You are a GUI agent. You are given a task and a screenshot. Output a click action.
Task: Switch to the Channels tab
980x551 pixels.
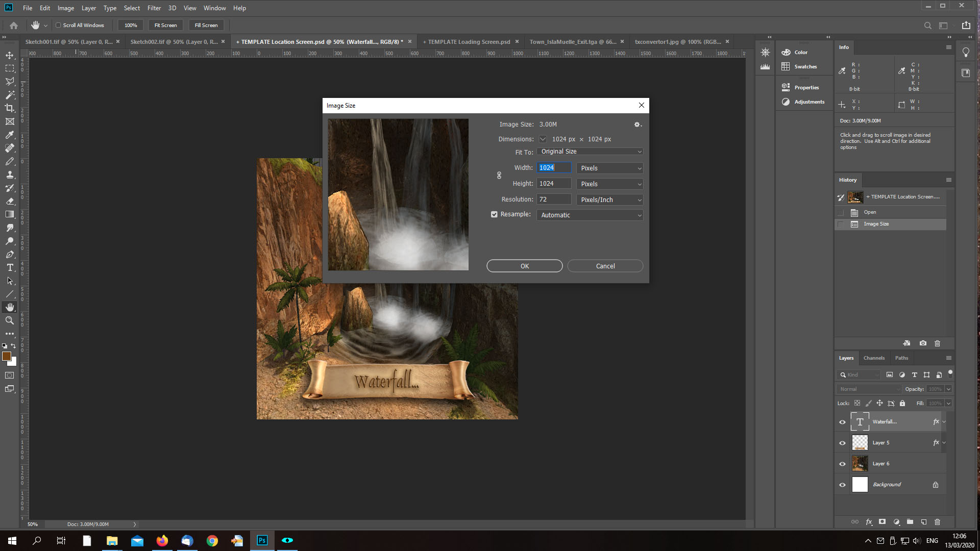tap(874, 358)
